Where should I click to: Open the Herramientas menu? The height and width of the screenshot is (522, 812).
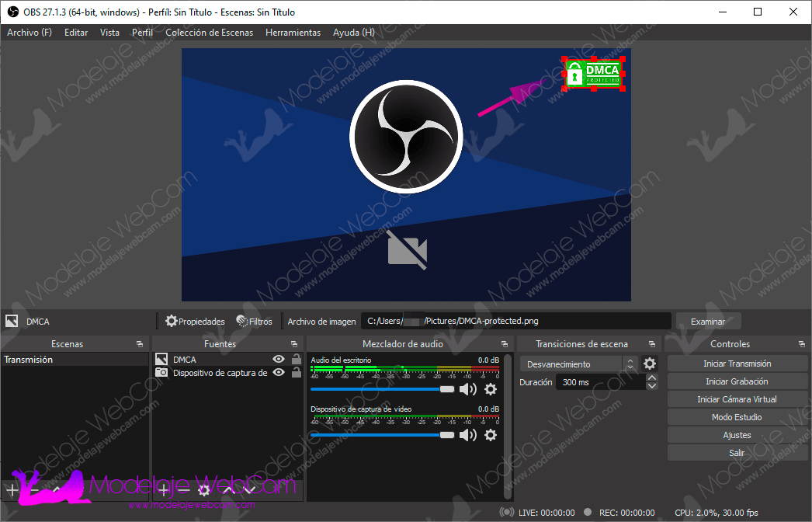coord(293,33)
